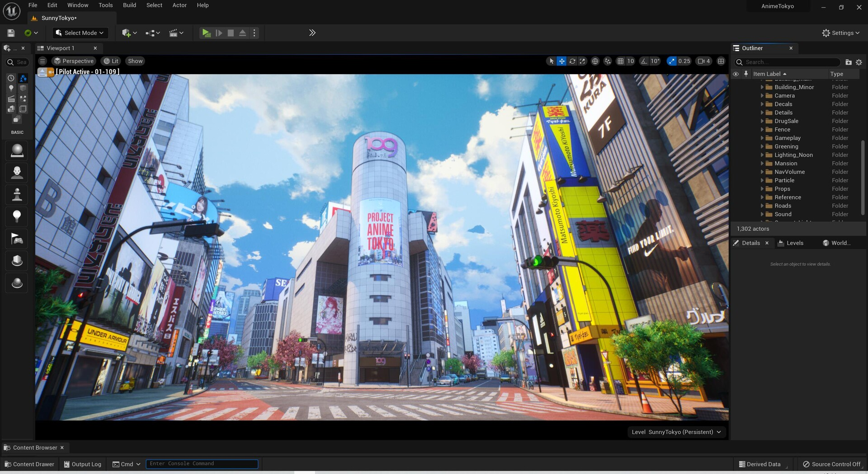Toggle surface snapping in the viewport toolbar
Viewport: 868px width, 474px height.
pos(608,61)
